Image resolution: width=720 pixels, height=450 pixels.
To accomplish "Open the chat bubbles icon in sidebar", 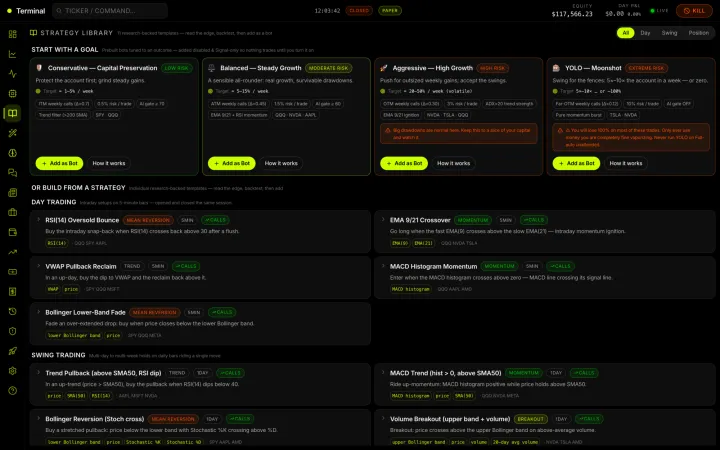I will click(12, 173).
